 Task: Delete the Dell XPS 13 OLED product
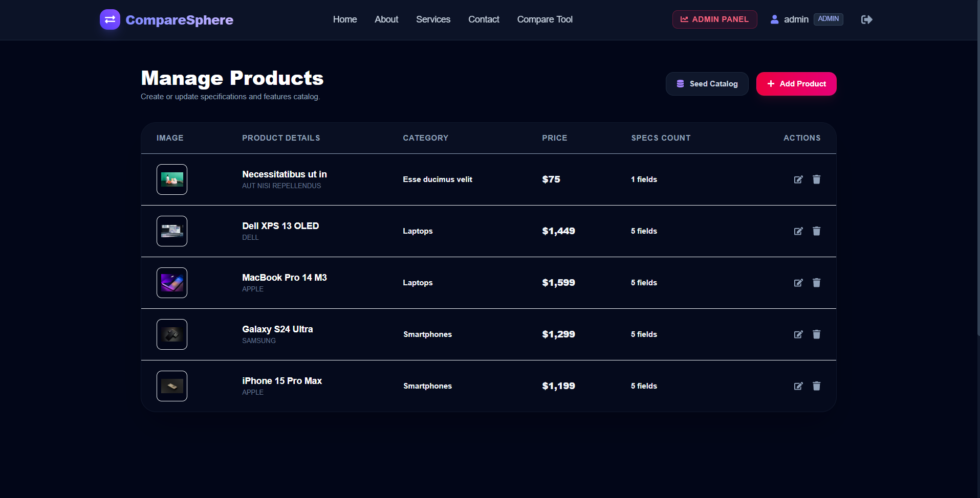point(817,231)
